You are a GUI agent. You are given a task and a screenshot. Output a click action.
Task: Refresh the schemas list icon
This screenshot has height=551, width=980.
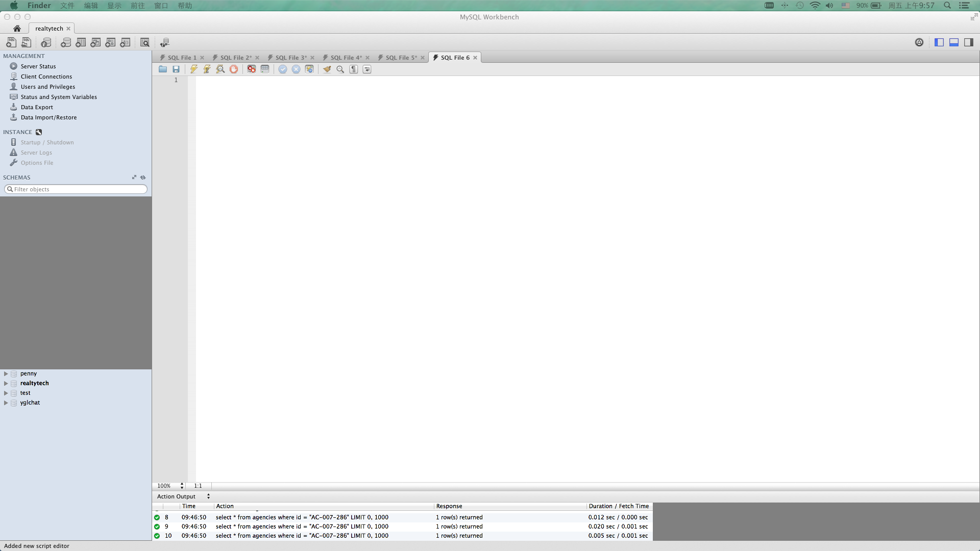(x=143, y=178)
